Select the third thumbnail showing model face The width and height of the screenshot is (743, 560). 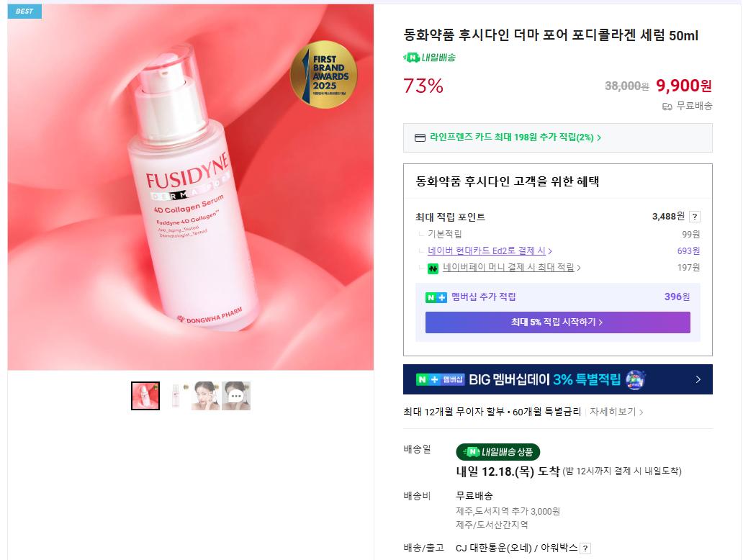(x=206, y=396)
